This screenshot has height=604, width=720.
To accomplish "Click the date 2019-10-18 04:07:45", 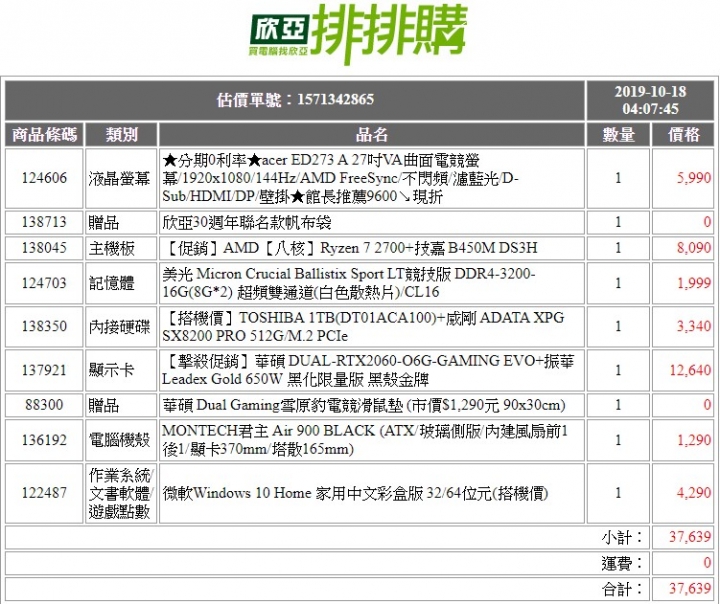I will tap(650, 100).
